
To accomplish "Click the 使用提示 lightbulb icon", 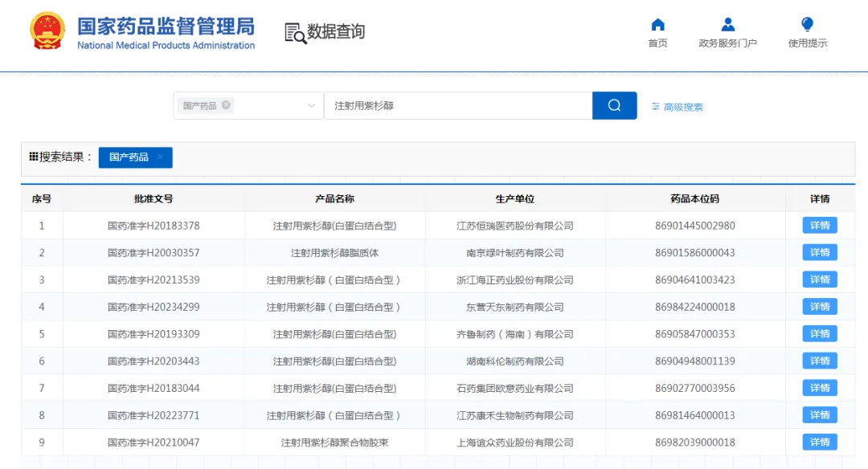I will coord(807,25).
